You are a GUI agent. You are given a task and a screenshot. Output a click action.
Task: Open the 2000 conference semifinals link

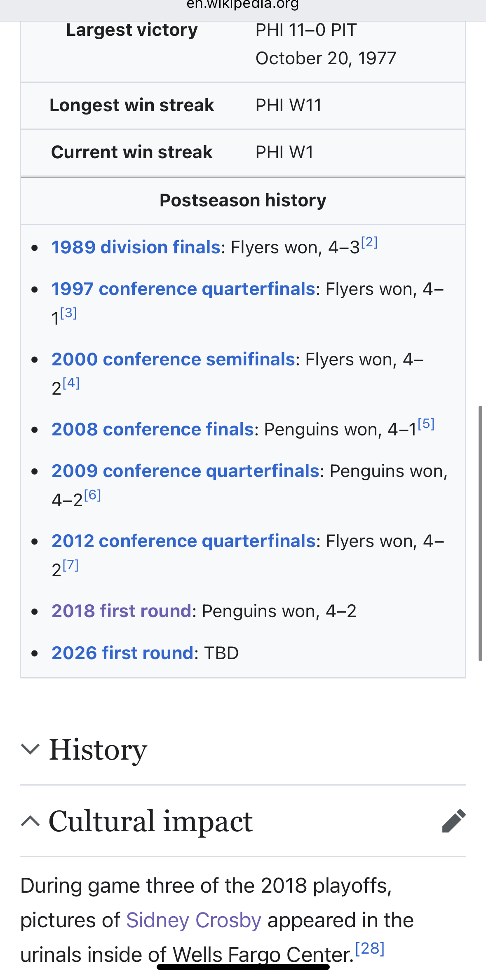point(174,359)
